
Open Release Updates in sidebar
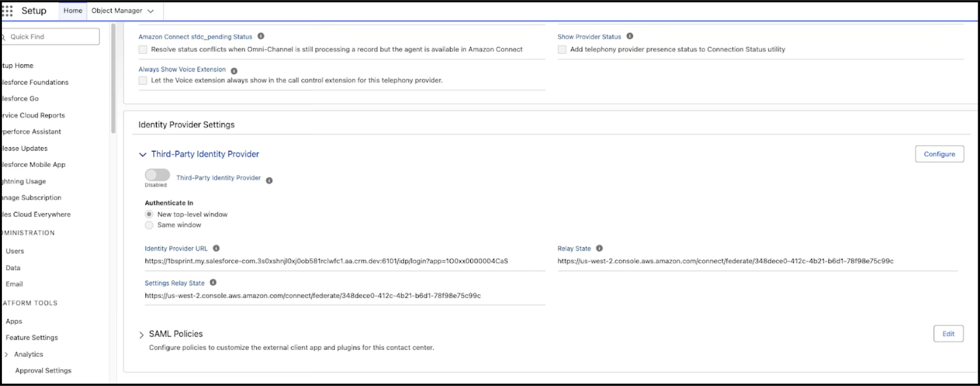click(24, 148)
